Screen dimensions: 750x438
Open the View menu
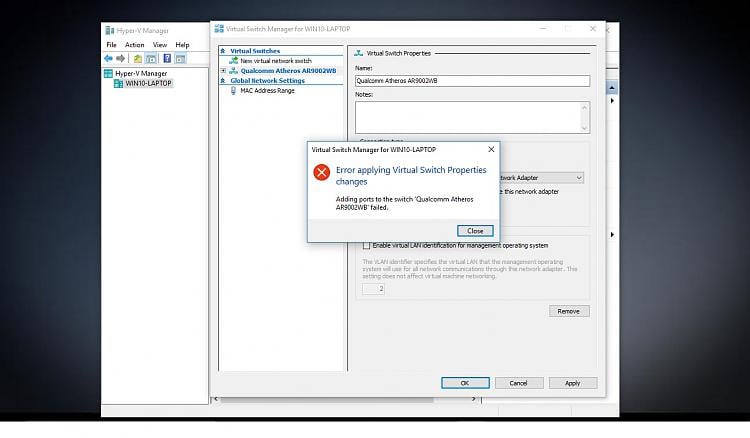[160, 44]
